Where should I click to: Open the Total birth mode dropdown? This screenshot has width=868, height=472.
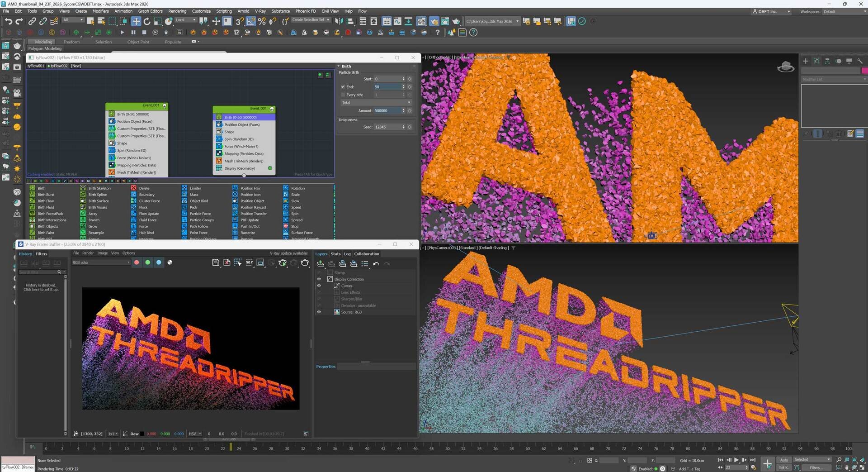(376, 103)
